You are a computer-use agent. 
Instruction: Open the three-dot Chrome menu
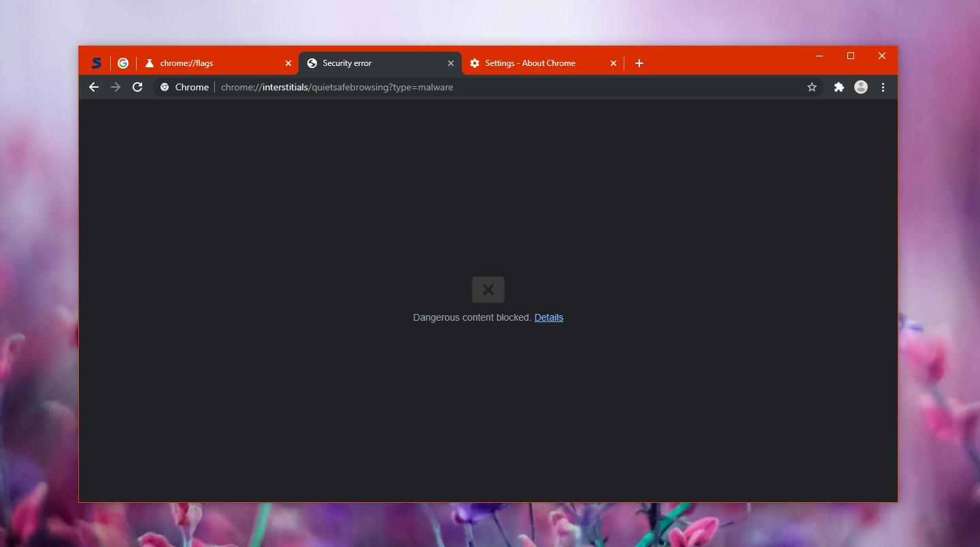pos(883,87)
